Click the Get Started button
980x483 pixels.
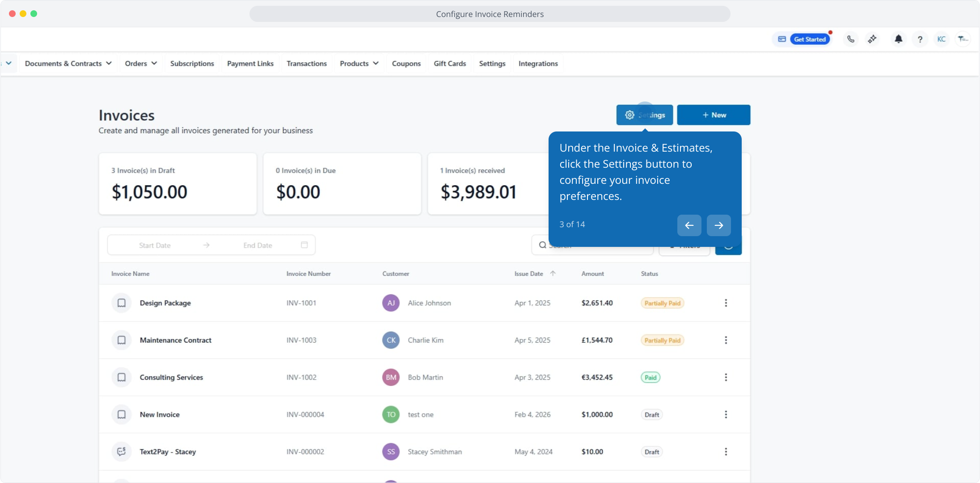[x=810, y=39]
